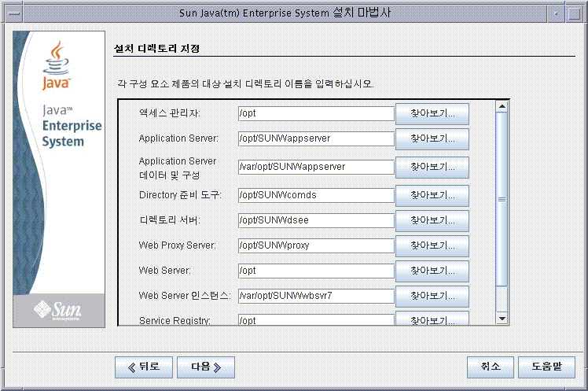Browse (찾아보기) for Directory 준비 도구 path
Screen dimensions: 588x391
(x=432, y=195)
